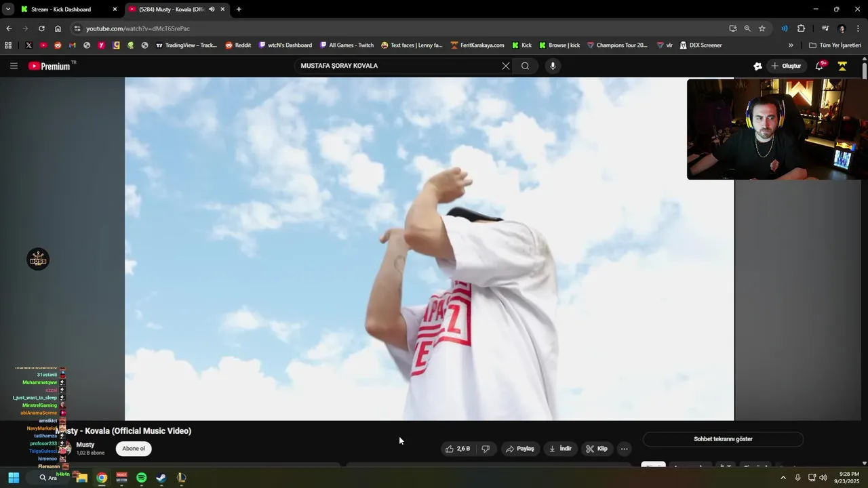Image resolution: width=868 pixels, height=488 pixels.
Task: Open tab search dropdown arrow
Action: (8, 9)
